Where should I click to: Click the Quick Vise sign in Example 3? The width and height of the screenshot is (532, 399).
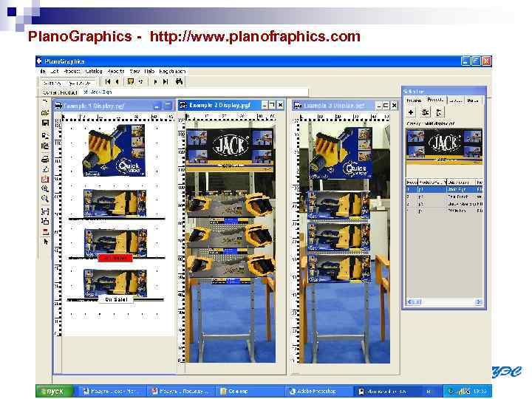[341, 153]
